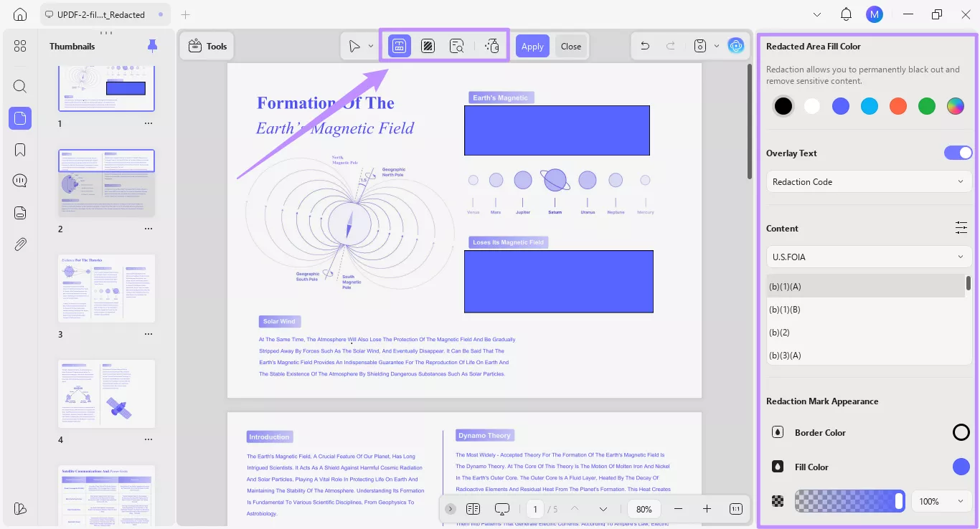Open more options for thumbnail page 1
This screenshot has height=529, width=980.
pos(149,123)
